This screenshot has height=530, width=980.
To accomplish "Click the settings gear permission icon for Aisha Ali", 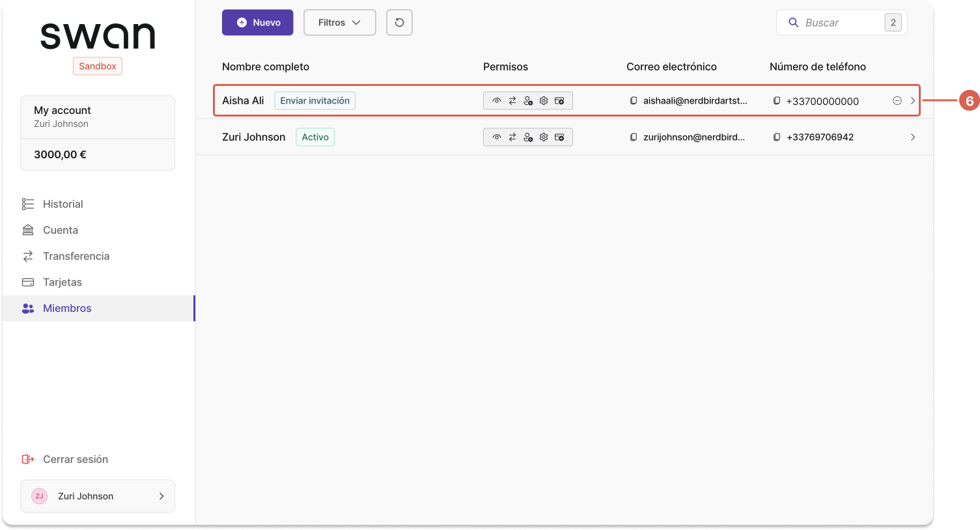I will pyautogui.click(x=544, y=100).
